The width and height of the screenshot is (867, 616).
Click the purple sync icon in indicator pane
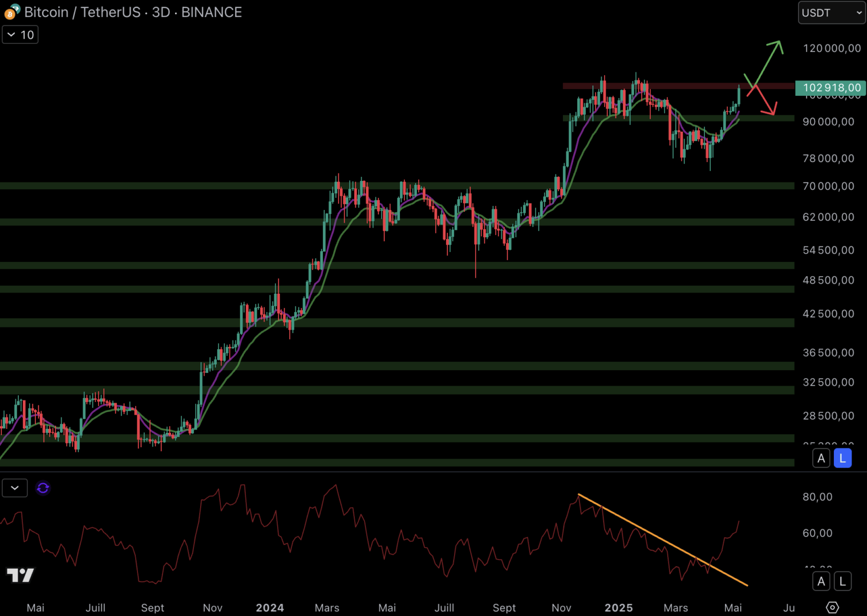(43, 488)
